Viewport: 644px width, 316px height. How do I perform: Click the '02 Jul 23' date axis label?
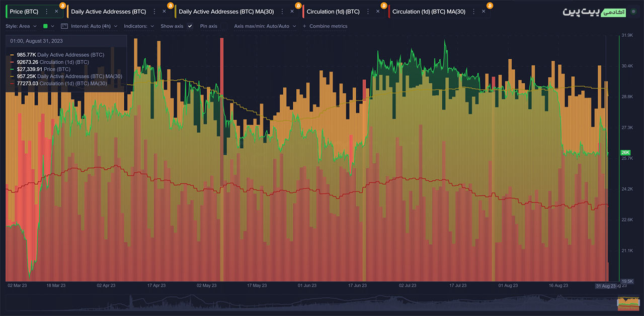pyautogui.click(x=408, y=285)
